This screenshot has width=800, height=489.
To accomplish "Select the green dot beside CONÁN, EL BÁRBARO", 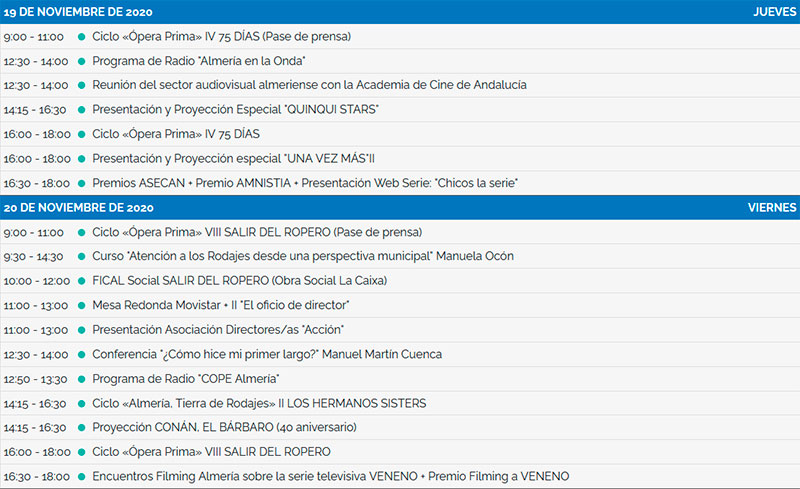I will click(x=81, y=428).
